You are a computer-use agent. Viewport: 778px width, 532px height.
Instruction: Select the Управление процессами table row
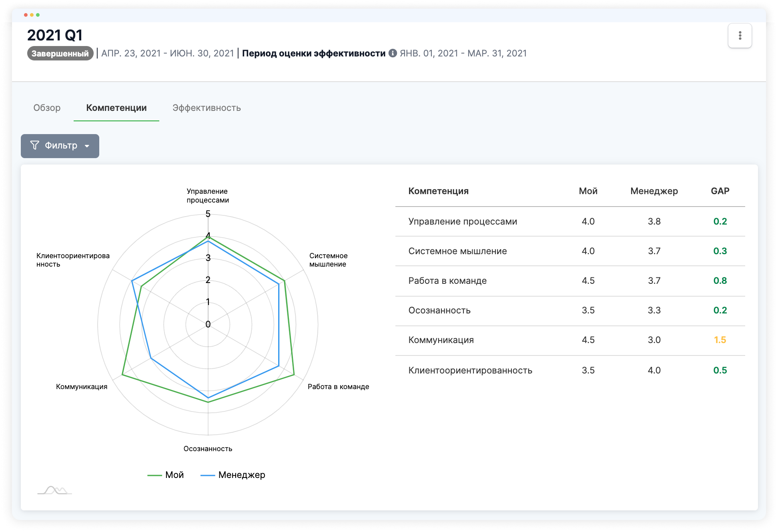click(x=570, y=221)
